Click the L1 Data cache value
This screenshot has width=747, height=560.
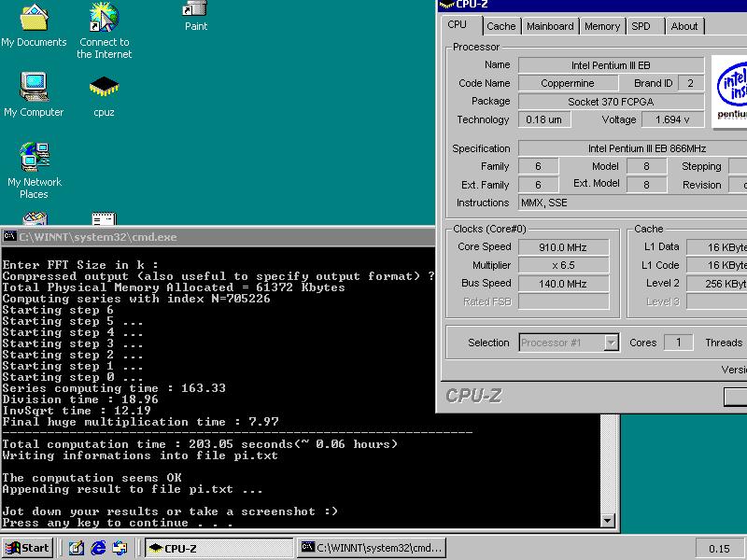pos(716,247)
